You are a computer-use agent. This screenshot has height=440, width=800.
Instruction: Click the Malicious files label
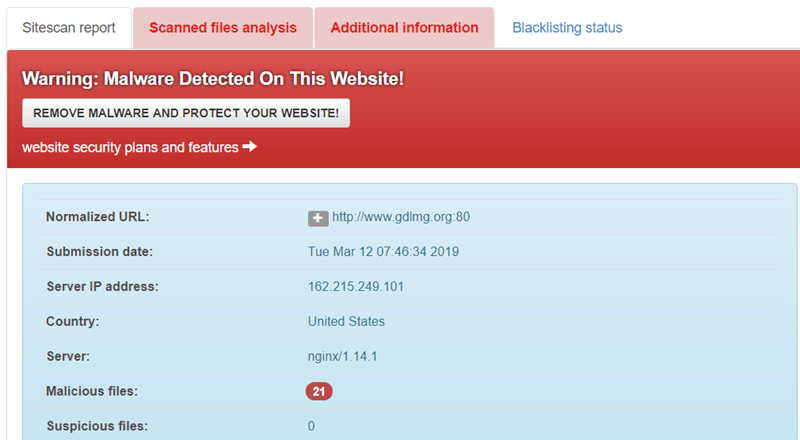click(x=91, y=392)
